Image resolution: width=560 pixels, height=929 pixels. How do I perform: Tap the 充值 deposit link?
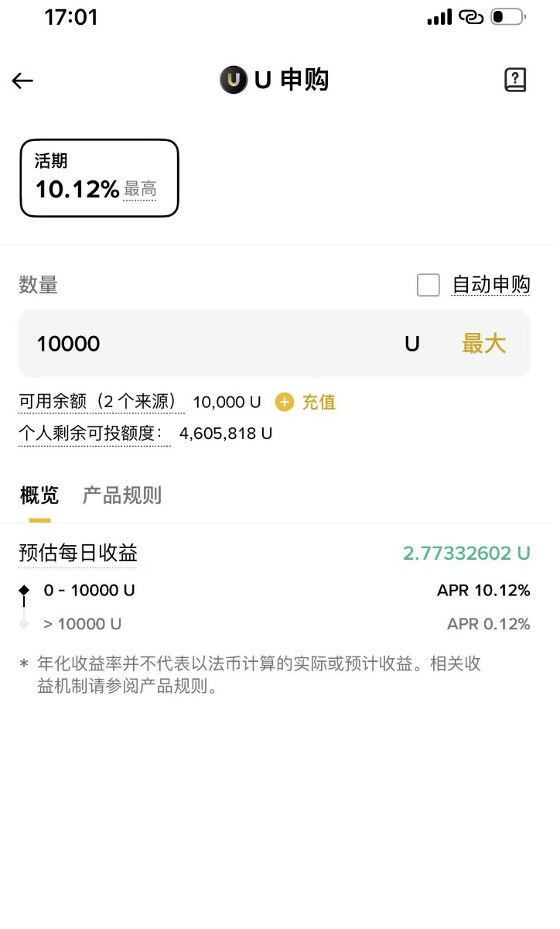point(319,402)
